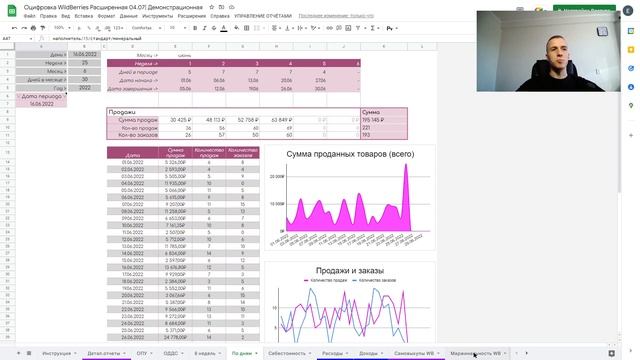Redo the last action
This screenshot has height=360, width=640.
(24, 28)
